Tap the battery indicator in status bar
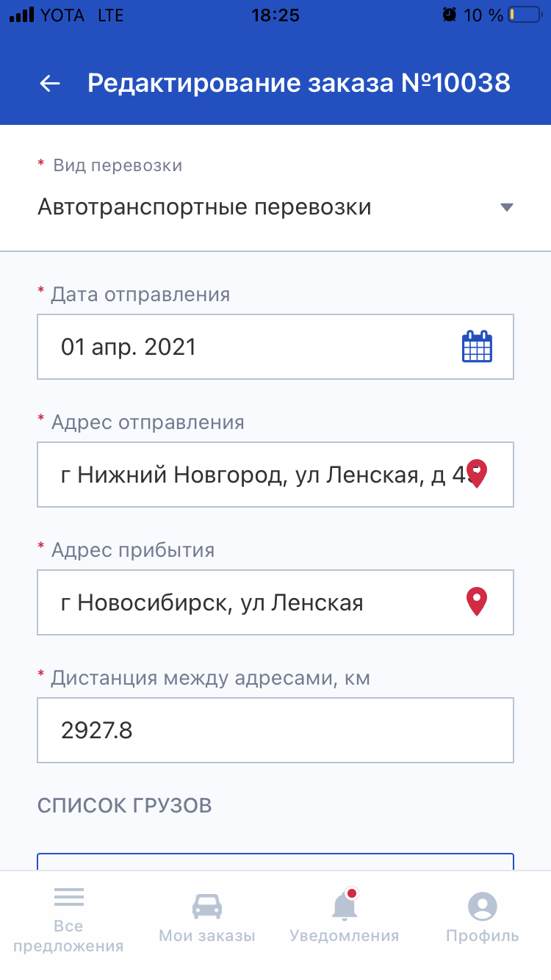551x980 pixels. click(x=524, y=15)
